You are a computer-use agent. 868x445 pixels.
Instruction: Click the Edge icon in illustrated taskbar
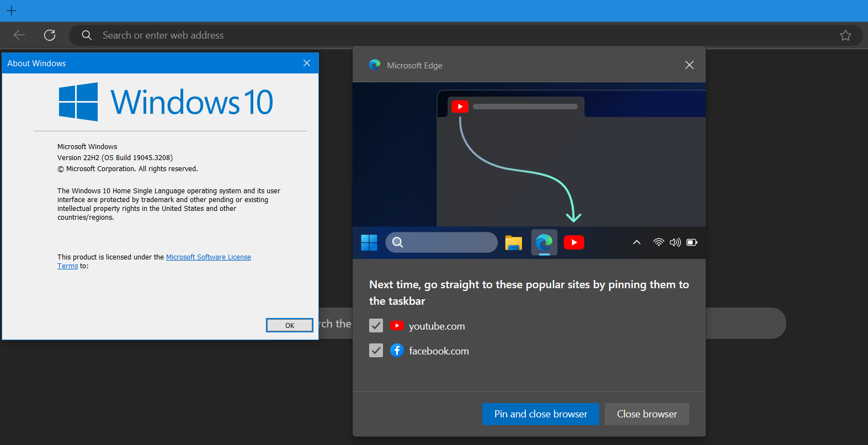544,242
